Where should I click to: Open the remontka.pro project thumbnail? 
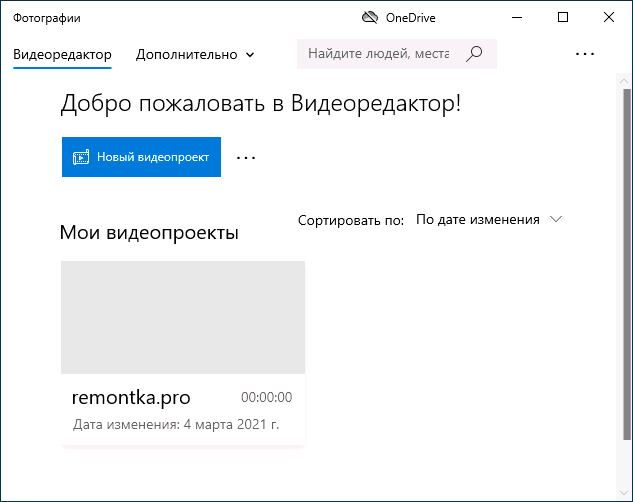point(183,317)
